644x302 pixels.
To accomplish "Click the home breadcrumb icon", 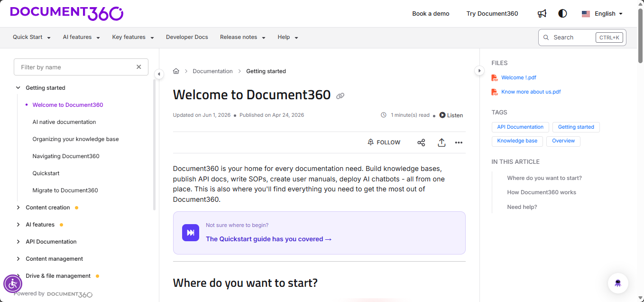I will click(176, 71).
